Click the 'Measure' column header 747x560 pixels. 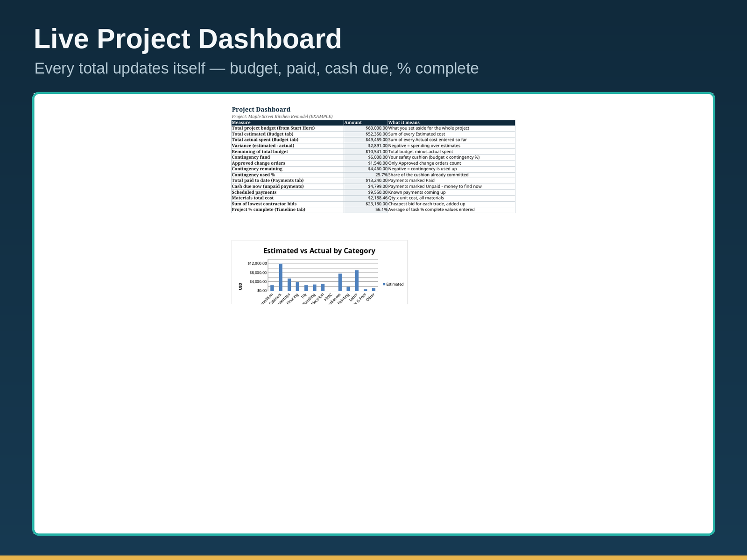click(288, 123)
